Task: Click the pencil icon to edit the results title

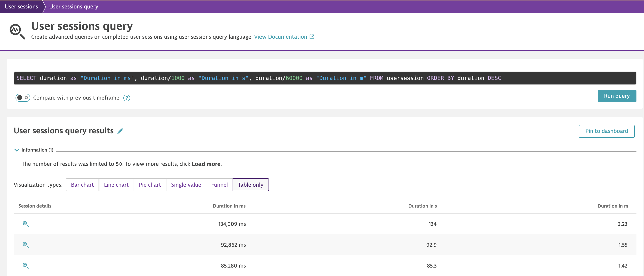Action: [120, 131]
